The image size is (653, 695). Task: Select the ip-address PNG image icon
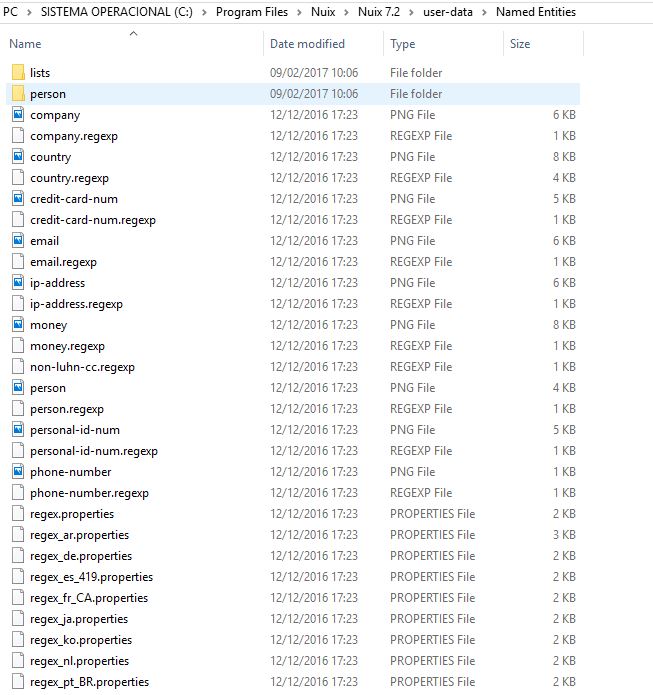[18, 283]
